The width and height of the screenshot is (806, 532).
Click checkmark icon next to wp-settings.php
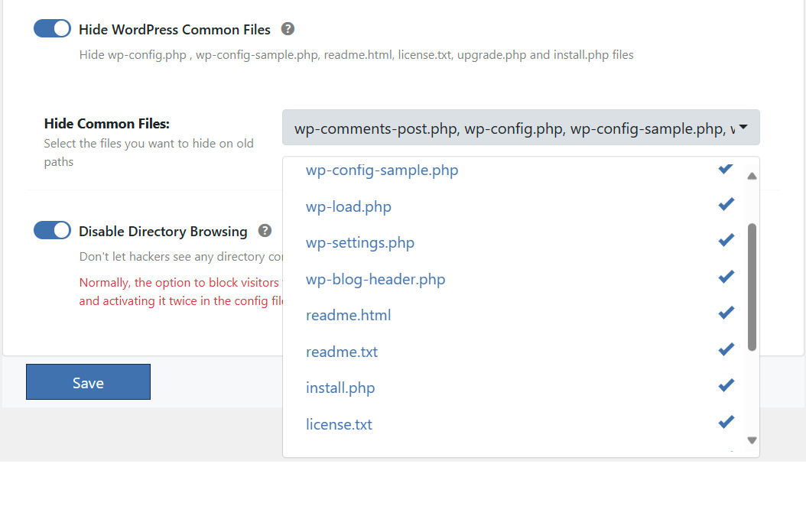[726, 240]
